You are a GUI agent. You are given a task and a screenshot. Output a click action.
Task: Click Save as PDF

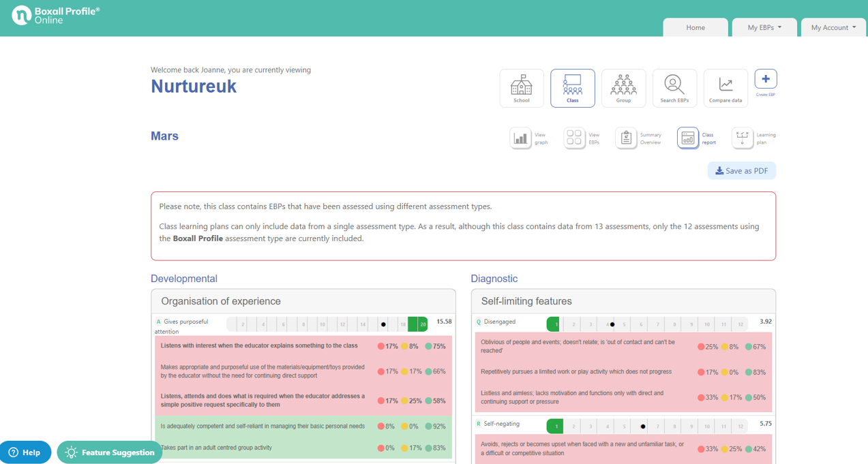pos(741,170)
